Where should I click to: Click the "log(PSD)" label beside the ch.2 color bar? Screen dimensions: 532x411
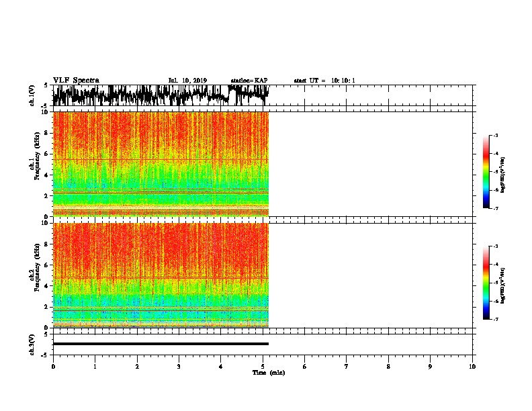click(x=502, y=285)
